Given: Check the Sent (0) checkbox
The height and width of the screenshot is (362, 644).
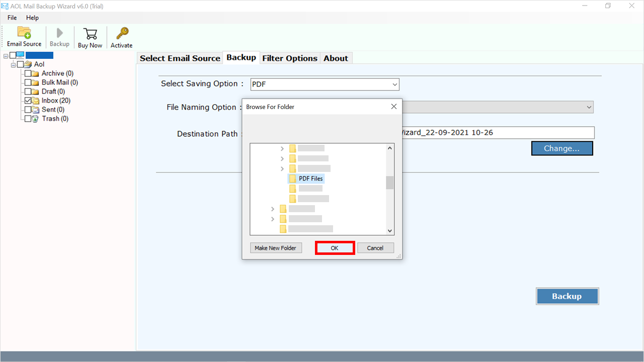Looking at the screenshot, I should click(x=28, y=110).
